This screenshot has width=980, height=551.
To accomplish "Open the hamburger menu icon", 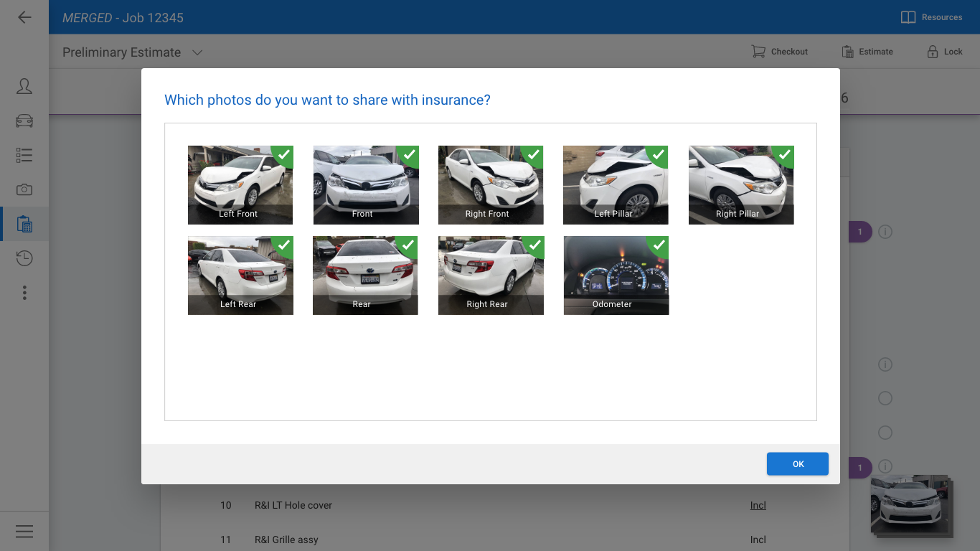I will 24,531.
